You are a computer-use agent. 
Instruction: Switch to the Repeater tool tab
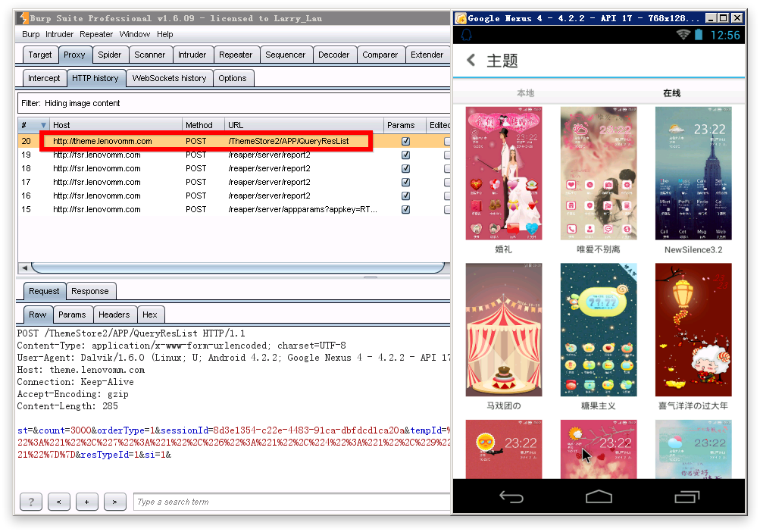click(236, 55)
